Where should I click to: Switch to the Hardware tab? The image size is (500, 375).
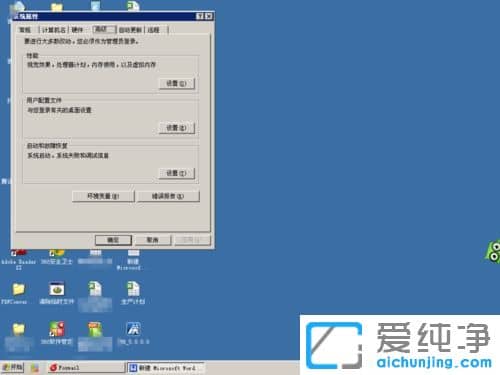77,30
